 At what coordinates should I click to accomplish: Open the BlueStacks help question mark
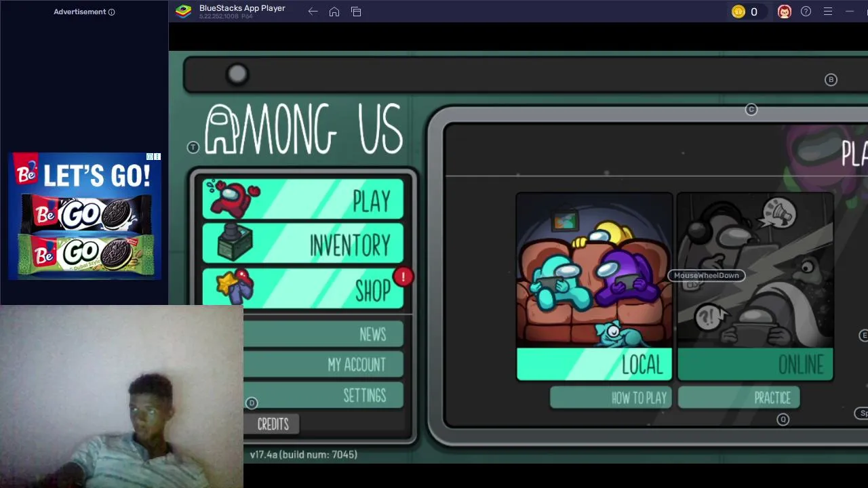(806, 12)
